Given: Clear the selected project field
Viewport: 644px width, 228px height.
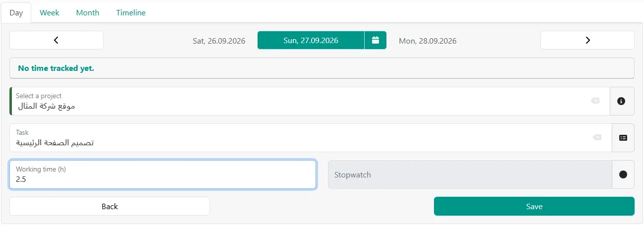Looking at the screenshot, I should (x=595, y=101).
